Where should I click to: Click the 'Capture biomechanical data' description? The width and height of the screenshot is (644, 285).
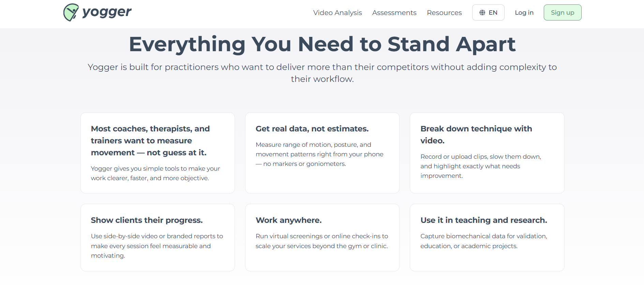point(484,241)
